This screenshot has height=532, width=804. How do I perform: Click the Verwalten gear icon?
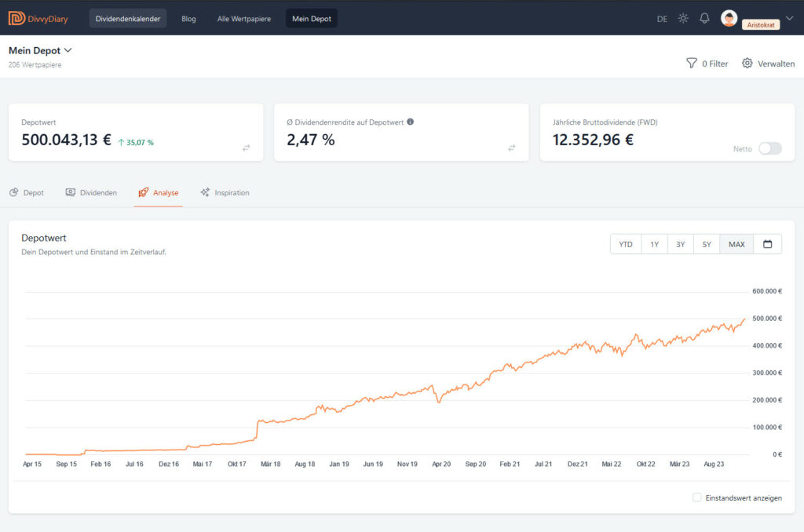pyautogui.click(x=747, y=63)
